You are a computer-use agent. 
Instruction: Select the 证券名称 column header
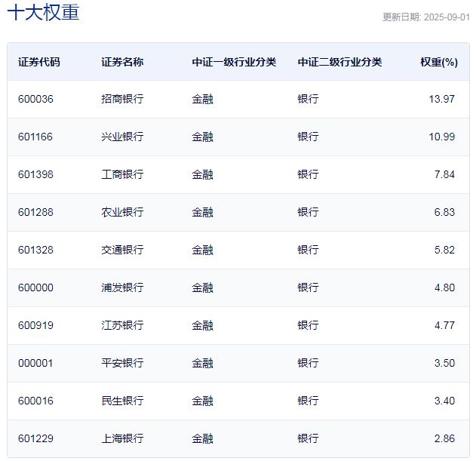(x=122, y=62)
